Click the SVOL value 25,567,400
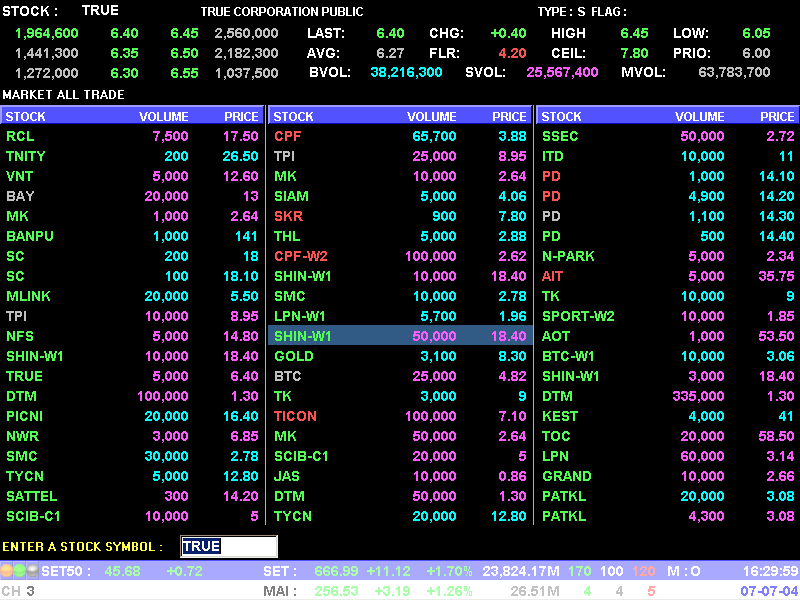This screenshot has width=800, height=600. pyautogui.click(x=562, y=72)
